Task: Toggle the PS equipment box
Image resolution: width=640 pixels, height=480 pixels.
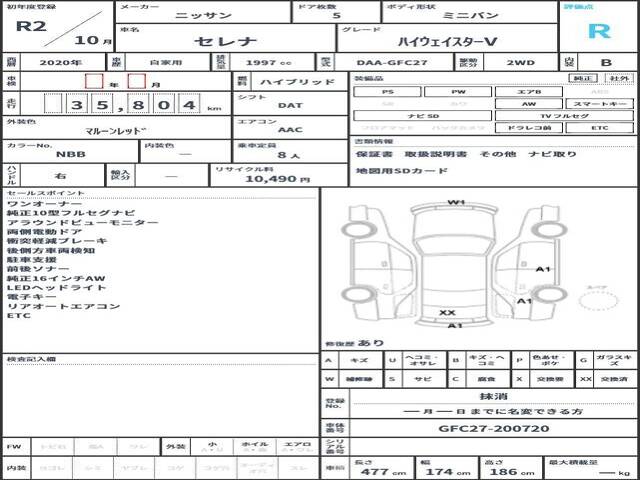Action: click(387, 91)
